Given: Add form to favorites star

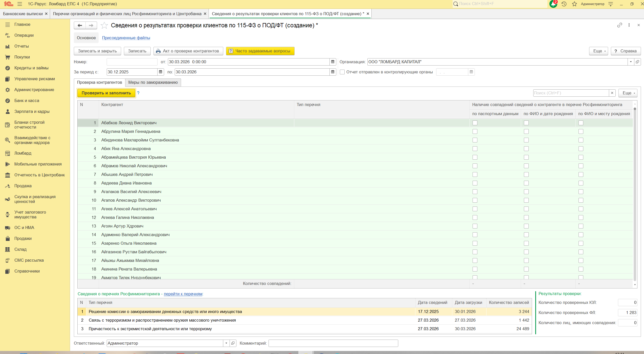Looking at the screenshot, I should (104, 25).
